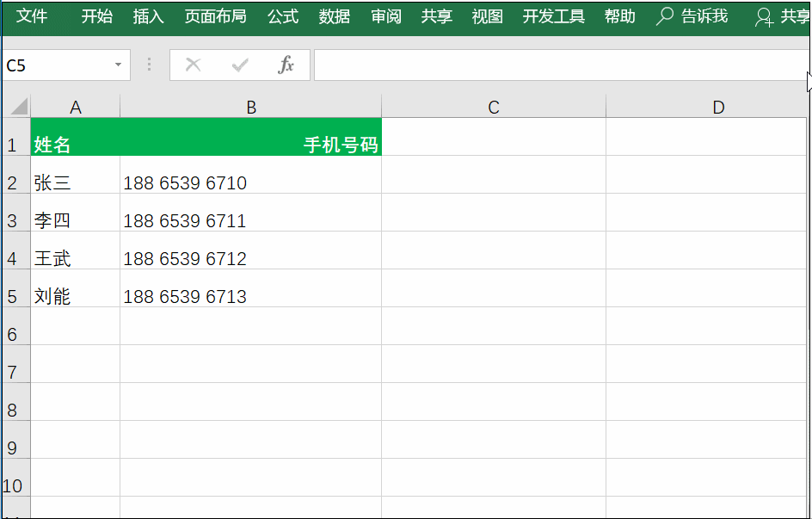Open the 开发工具 ribbon tab
This screenshot has height=519, width=812.
tap(554, 16)
